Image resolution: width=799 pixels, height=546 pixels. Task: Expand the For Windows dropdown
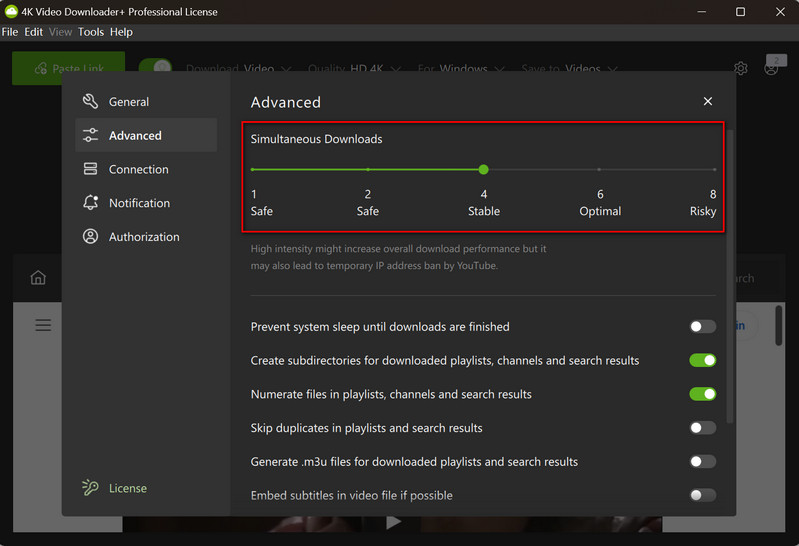click(461, 68)
